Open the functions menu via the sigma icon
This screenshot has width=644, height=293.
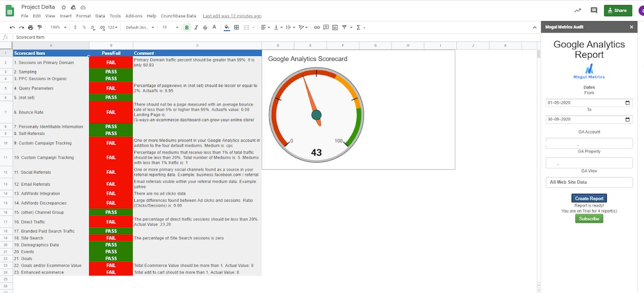(358, 28)
